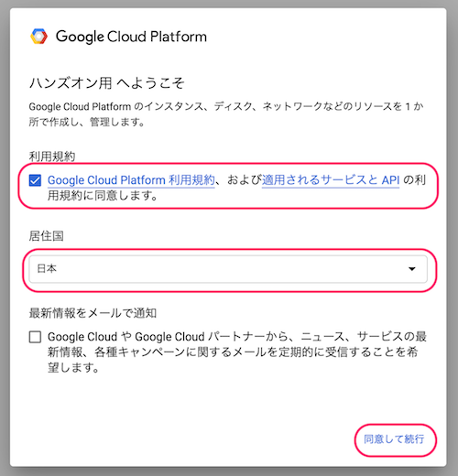Click the 同意して続行 button
Screen dimensions: 458x476
(x=394, y=439)
